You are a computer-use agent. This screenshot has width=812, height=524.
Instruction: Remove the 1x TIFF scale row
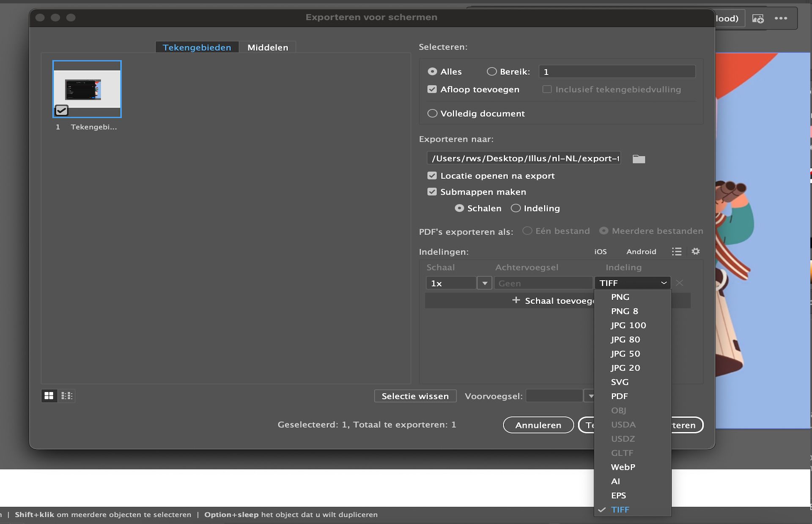click(x=680, y=283)
